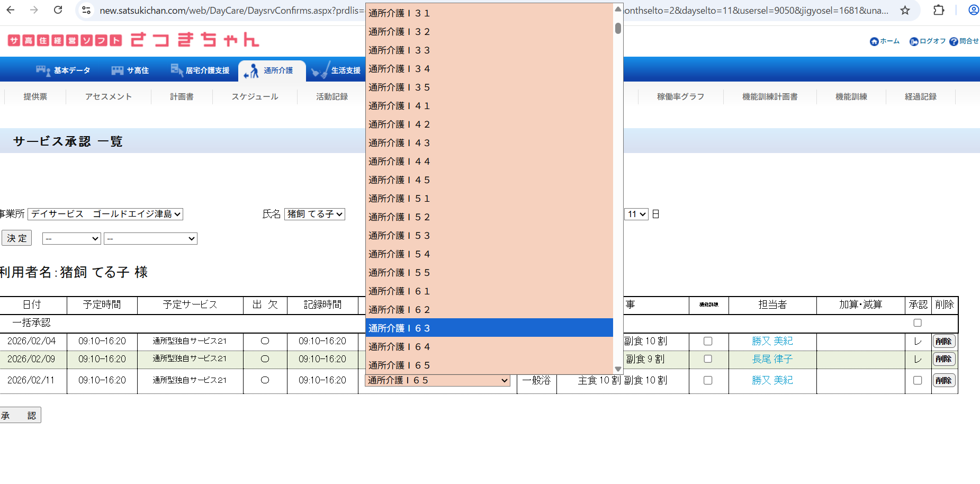Open the スケジュール submenu item

point(255,97)
